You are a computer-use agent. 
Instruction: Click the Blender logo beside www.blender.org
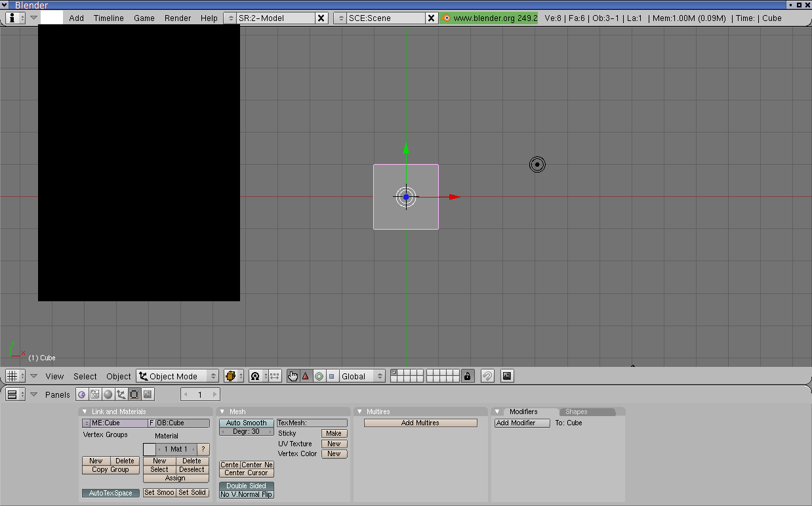pyautogui.click(x=447, y=18)
